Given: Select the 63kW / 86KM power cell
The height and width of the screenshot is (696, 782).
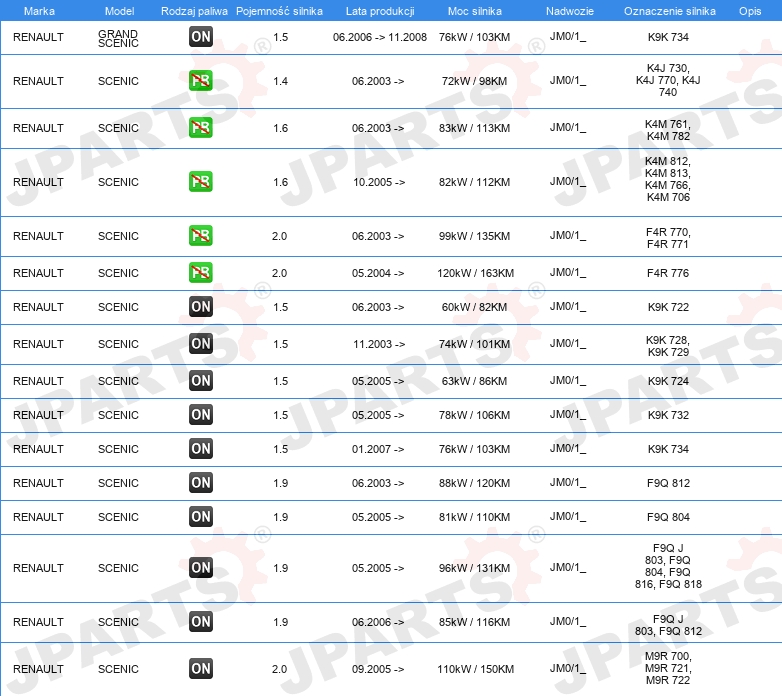Looking at the screenshot, I should coord(474,381).
